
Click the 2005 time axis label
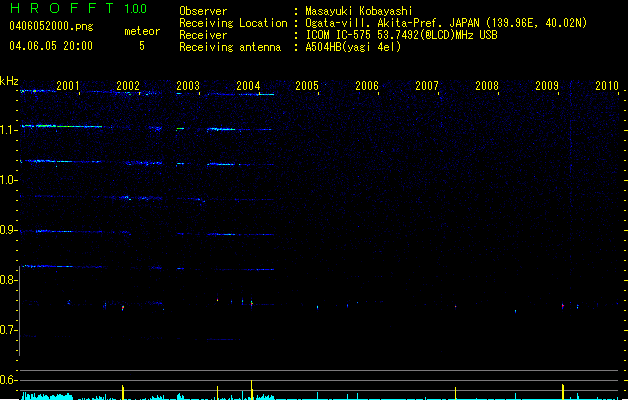[x=307, y=85]
